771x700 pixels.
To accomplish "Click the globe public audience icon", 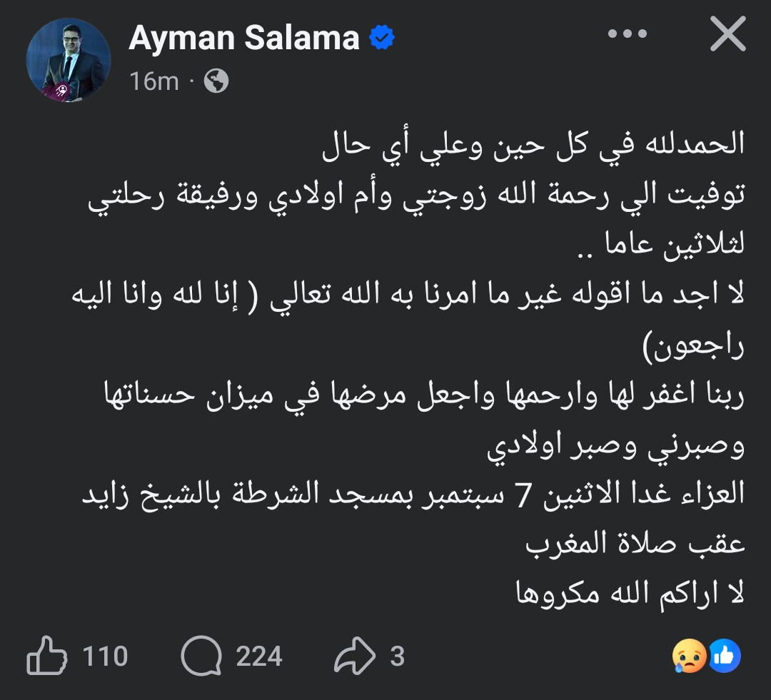I will tap(216, 81).
